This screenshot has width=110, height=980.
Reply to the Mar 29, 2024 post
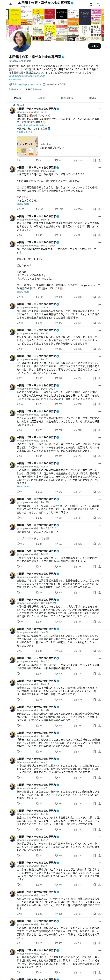[18, 209]
